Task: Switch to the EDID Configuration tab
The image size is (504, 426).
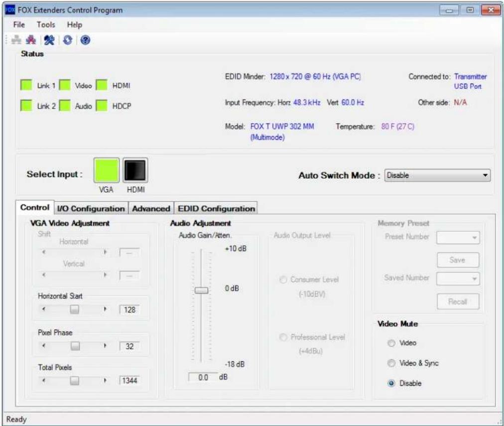Action: [x=216, y=209]
